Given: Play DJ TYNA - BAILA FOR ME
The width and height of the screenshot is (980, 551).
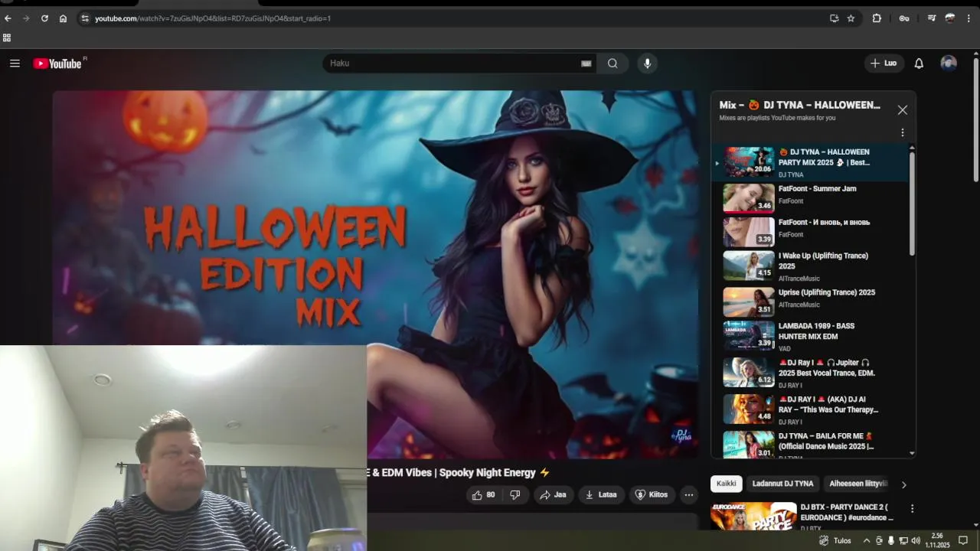Looking at the screenshot, I should [x=812, y=444].
